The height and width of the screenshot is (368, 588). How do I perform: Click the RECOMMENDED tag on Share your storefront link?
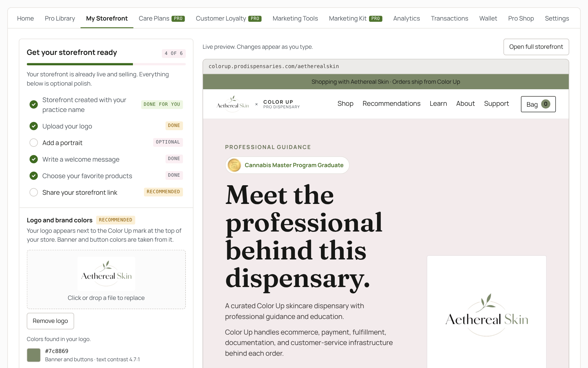click(163, 192)
